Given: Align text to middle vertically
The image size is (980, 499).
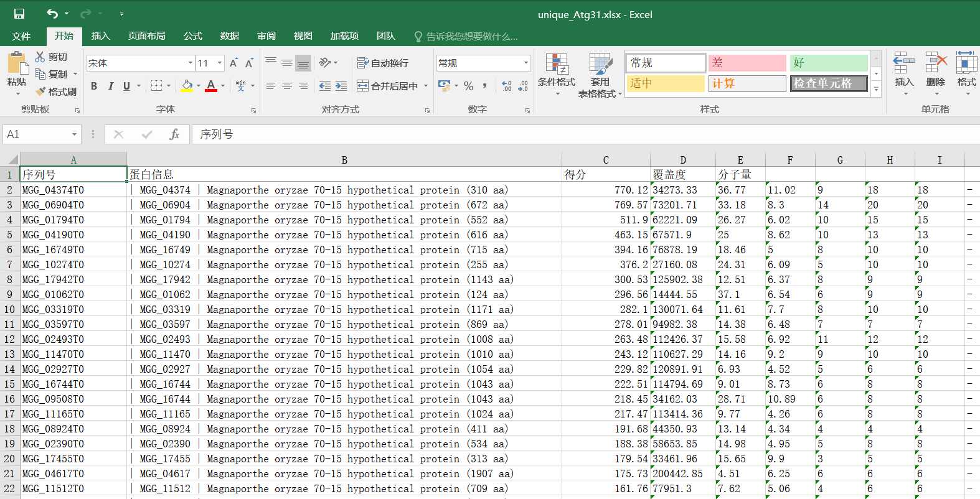Looking at the screenshot, I should pyautogui.click(x=287, y=62).
